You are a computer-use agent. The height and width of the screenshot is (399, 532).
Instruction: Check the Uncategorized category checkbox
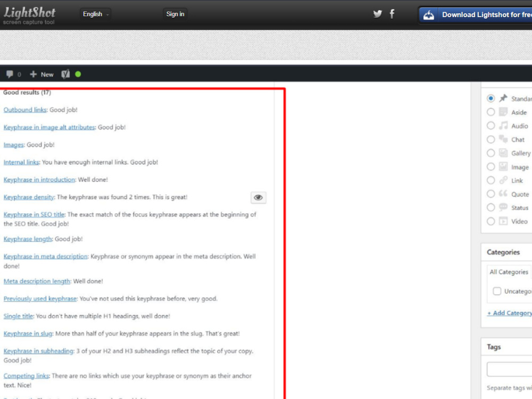click(497, 291)
